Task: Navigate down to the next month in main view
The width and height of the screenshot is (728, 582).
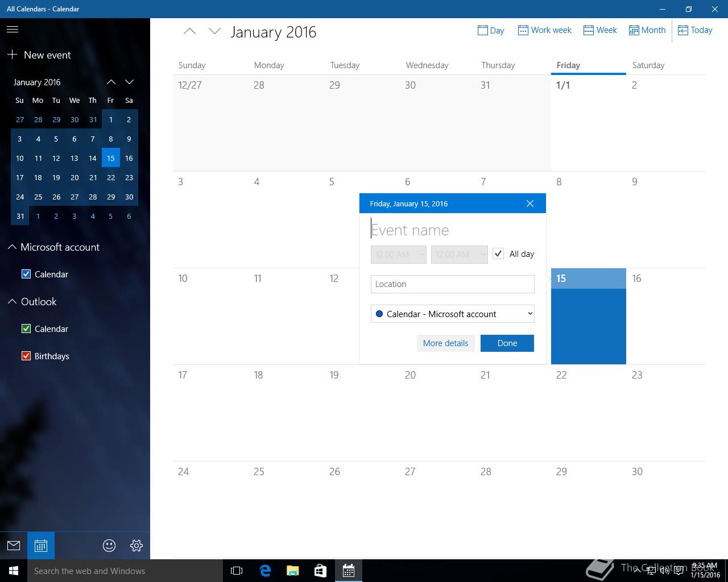Action: (x=214, y=32)
